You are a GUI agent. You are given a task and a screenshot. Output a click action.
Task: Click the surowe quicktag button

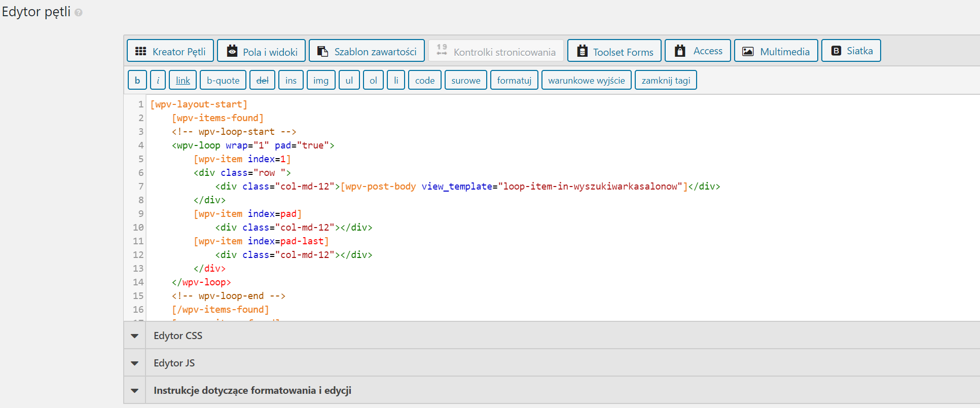click(x=466, y=80)
